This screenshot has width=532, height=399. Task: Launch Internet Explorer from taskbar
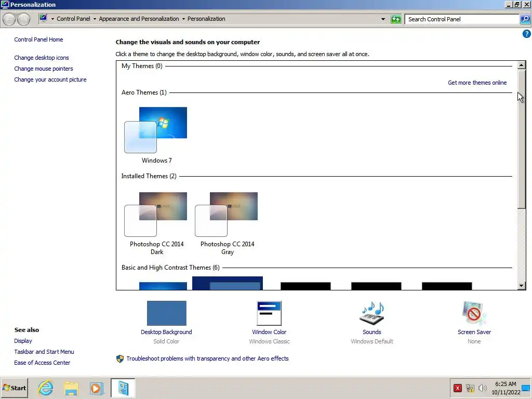[x=46, y=388]
